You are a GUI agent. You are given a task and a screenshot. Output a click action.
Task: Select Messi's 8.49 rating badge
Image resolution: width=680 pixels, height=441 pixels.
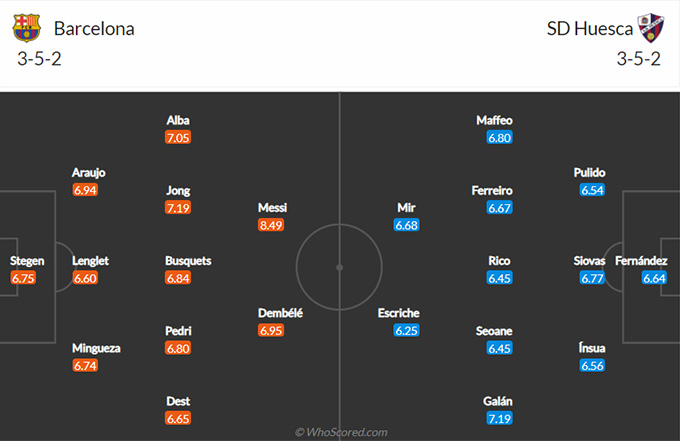pyautogui.click(x=271, y=225)
